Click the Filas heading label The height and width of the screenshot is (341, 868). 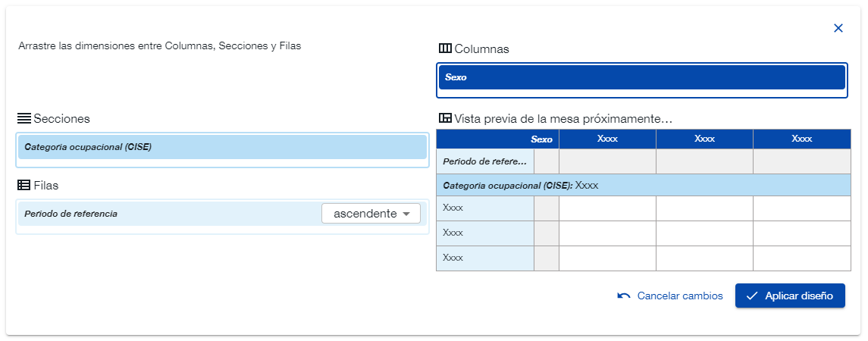tap(46, 186)
